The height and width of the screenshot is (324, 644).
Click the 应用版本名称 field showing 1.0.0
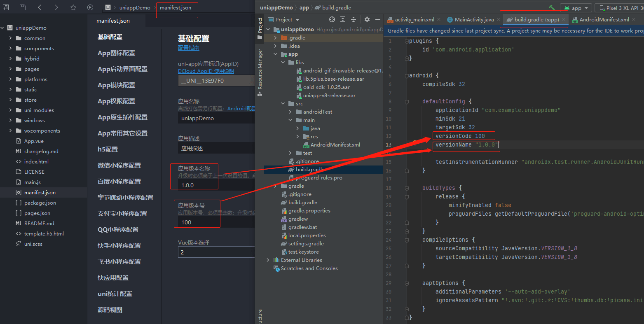[x=216, y=185]
